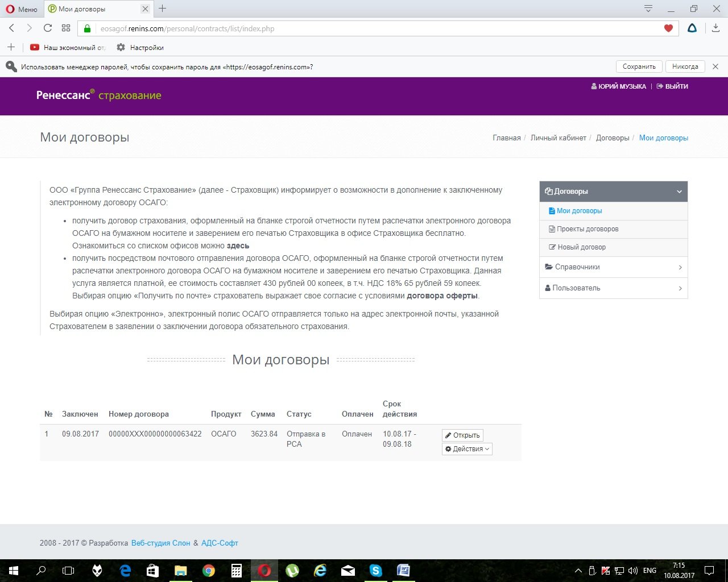Open the Speed Dial grid icon

[x=66, y=28]
